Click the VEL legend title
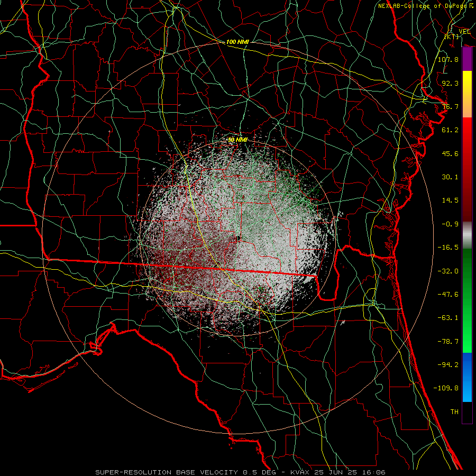The image size is (476, 476). click(464, 32)
